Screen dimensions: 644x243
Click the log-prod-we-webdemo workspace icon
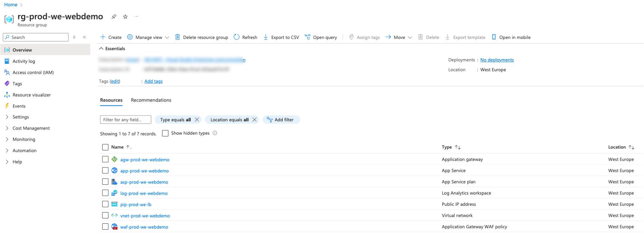(114, 193)
